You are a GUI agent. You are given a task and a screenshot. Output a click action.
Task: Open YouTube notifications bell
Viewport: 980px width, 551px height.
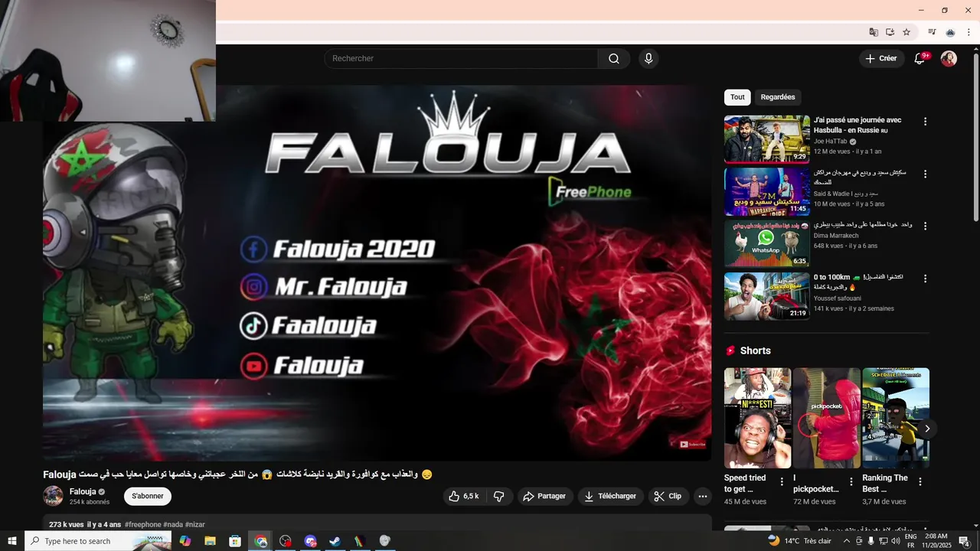(920, 59)
